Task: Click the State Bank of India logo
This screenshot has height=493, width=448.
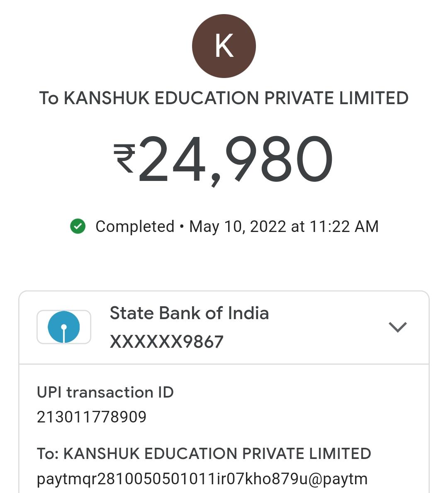Action: click(x=64, y=327)
